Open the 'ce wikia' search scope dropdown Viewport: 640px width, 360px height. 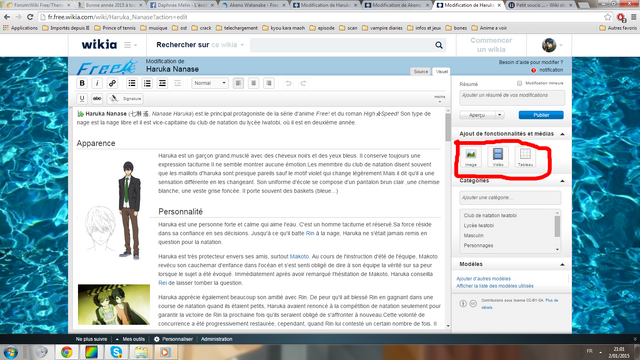click(227, 45)
